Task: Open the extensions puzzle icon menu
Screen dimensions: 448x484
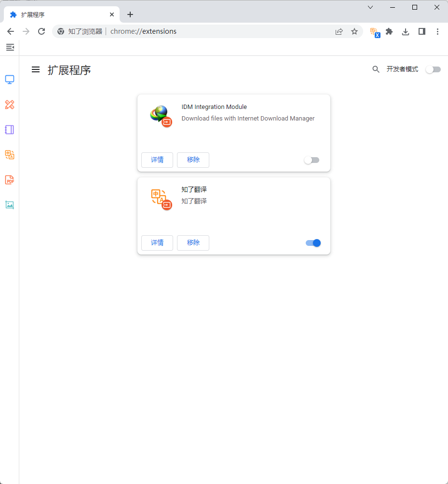Action: [x=389, y=31]
